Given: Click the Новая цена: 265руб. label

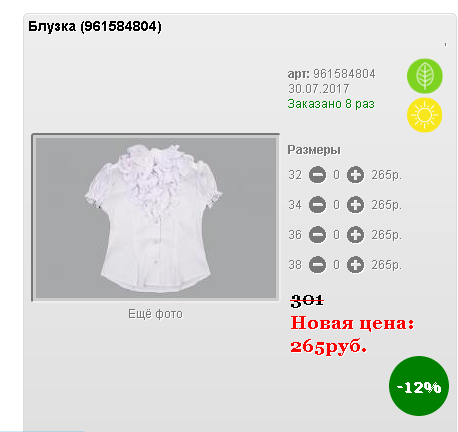Looking at the screenshot, I should (352, 335).
